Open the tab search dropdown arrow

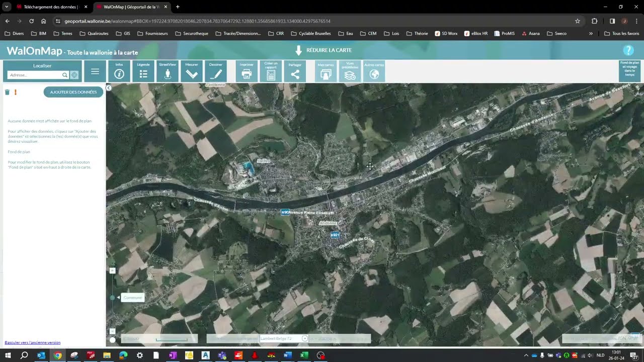tap(7, 7)
